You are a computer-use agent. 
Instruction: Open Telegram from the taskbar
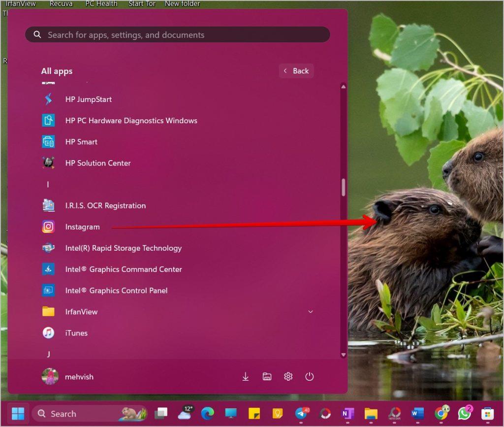click(x=301, y=414)
